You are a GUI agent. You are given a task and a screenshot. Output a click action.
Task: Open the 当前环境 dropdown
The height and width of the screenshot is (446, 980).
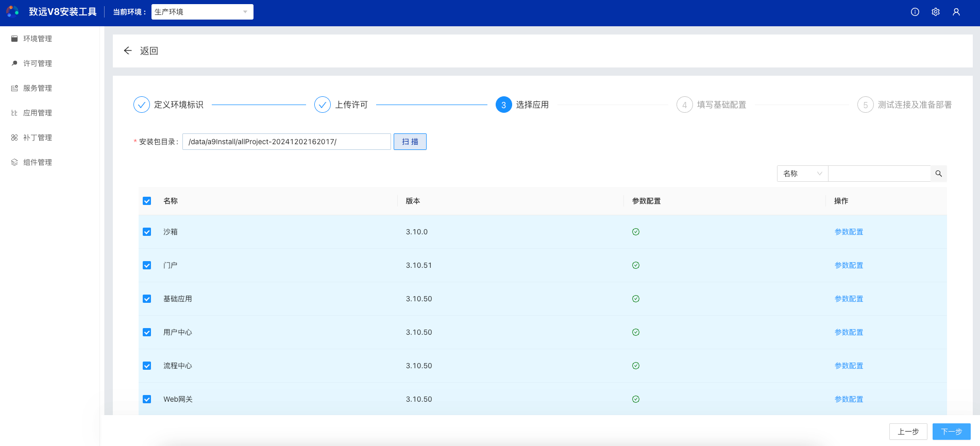(202, 12)
